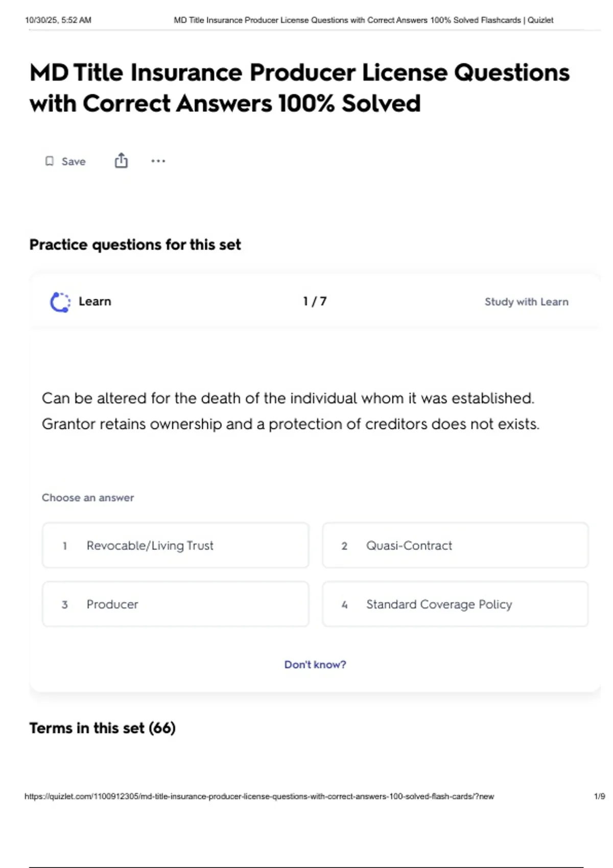
Task: Click the Save bookmark icon
Action: pyautogui.click(x=50, y=161)
